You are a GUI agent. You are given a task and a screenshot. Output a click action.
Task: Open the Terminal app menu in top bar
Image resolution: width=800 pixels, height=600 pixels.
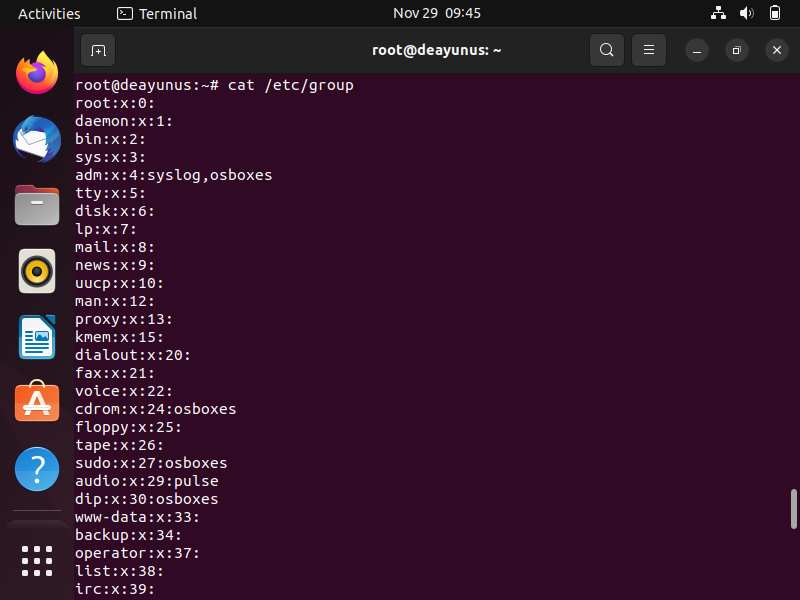coord(157,14)
